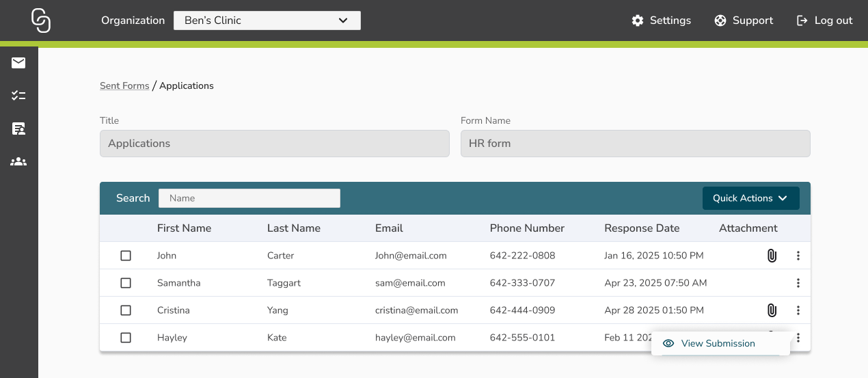The image size is (868, 378).
Task: Open the form submissions sidebar icon
Action: (18, 129)
